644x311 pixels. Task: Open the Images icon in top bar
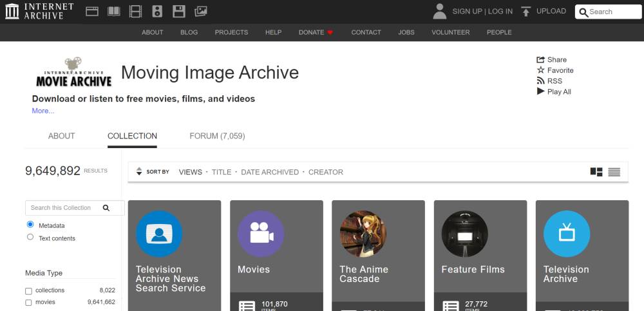coord(201,11)
